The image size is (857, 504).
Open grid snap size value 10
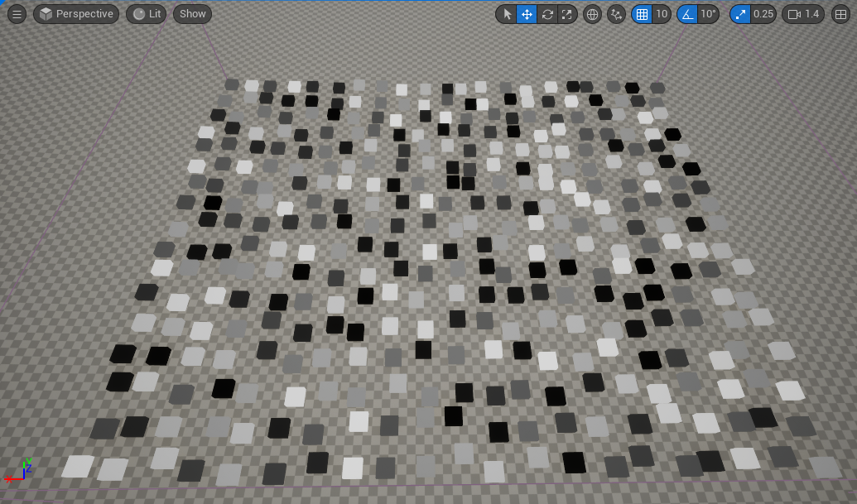point(662,14)
